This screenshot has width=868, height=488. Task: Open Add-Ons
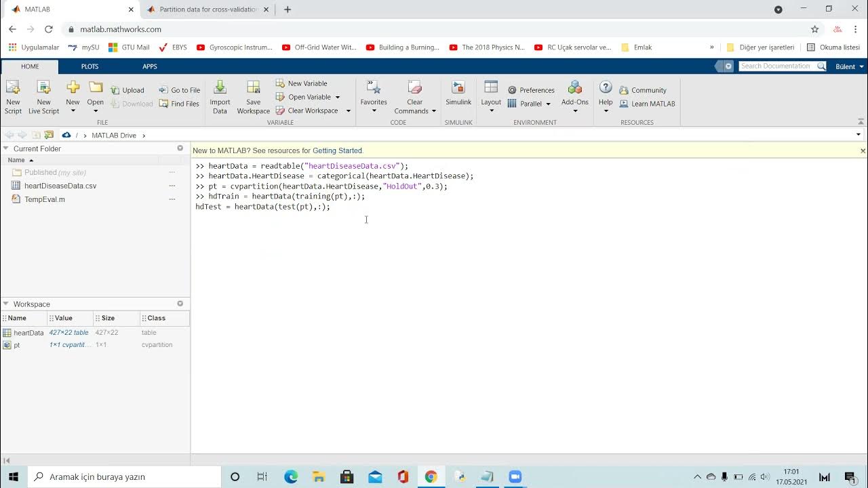point(575,97)
